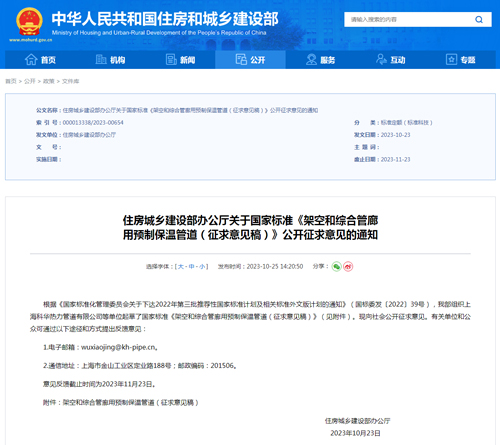500x445 pixels.
Task: Share article via Weibo icon
Action: coord(348,267)
